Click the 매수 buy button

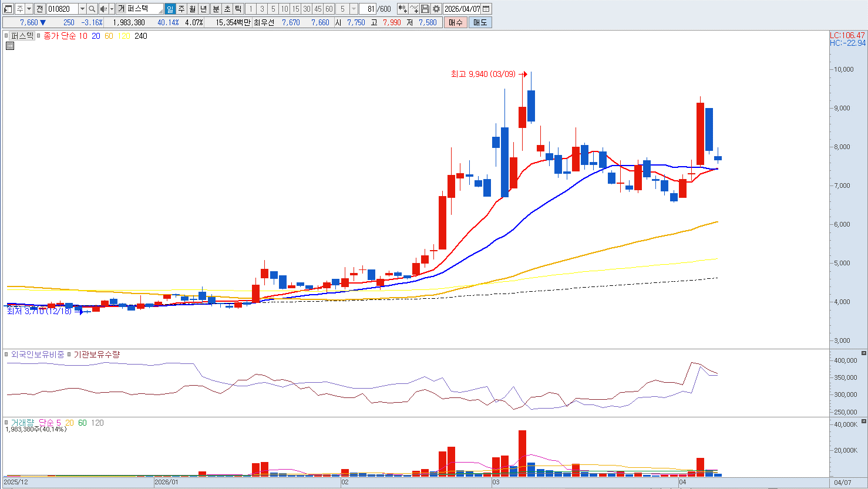456,22
